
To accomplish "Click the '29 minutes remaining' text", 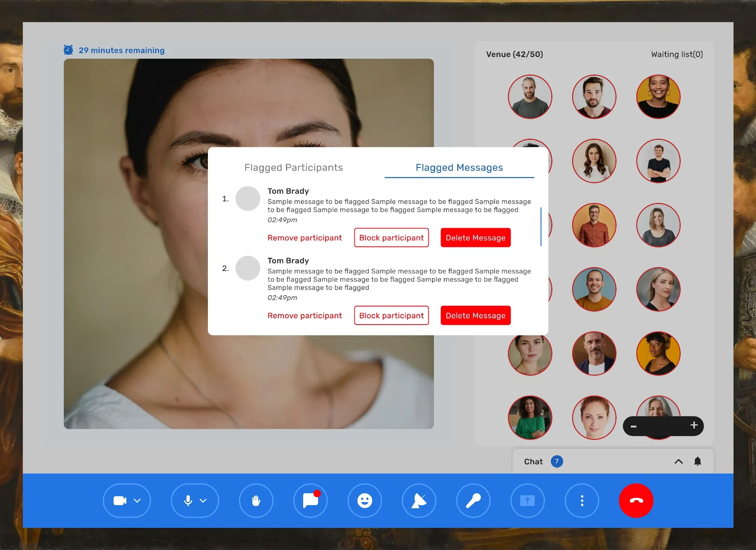I will click(122, 50).
